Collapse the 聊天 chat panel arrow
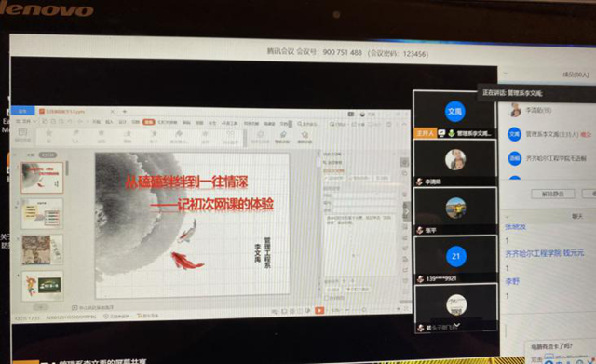 coord(507,217)
